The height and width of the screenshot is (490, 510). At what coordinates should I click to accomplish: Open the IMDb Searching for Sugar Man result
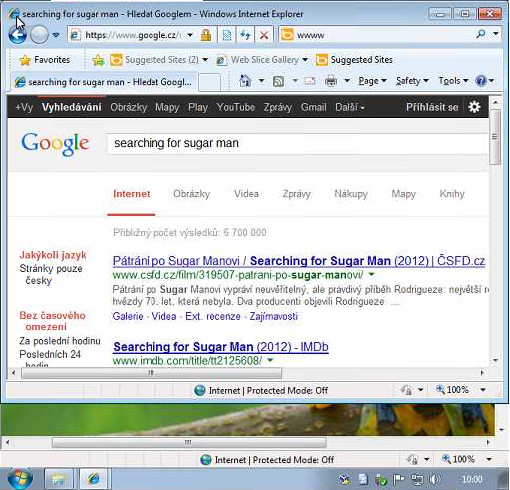221,347
